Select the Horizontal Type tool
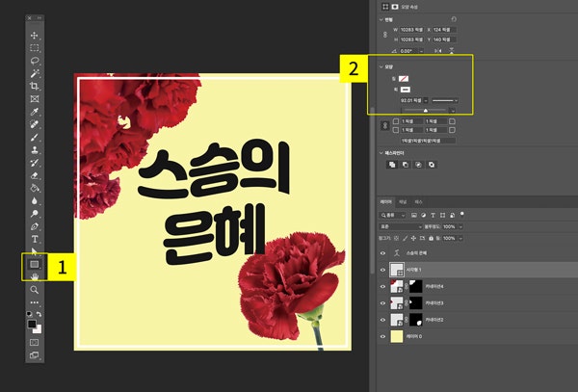Screen dimensions: 578x392 (x=35, y=238)
